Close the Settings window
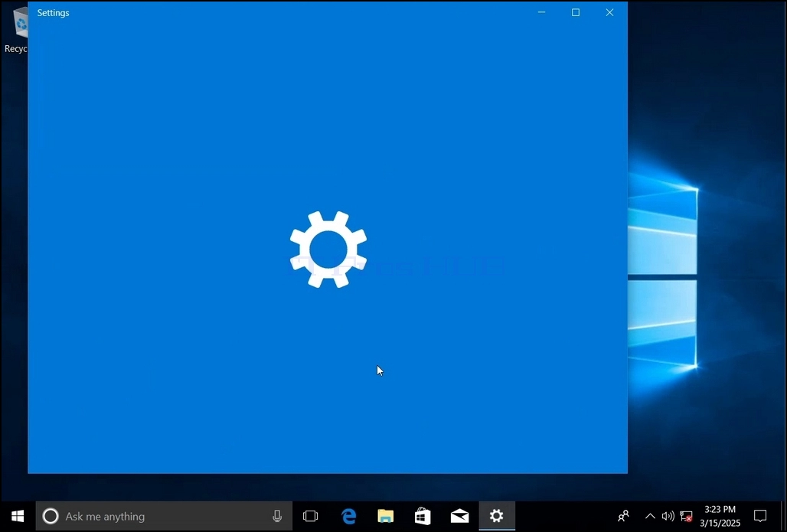The width and height of the screenshot is (787, 532). 609,12
